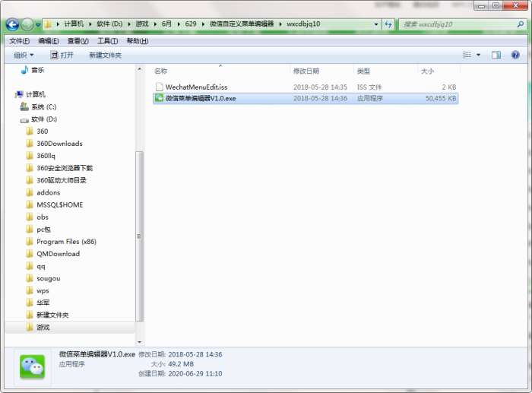This screenshot has width=532, height=393.
Task: Click the 打开 toolbar button
Action: coord(62,55)
